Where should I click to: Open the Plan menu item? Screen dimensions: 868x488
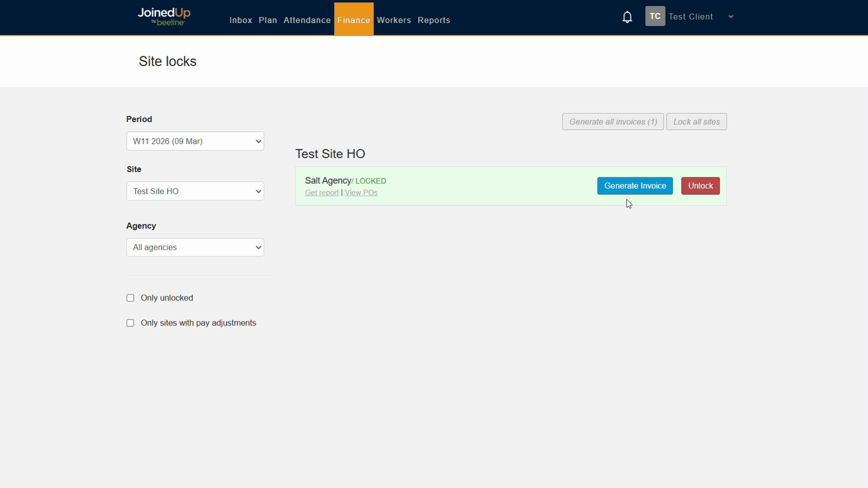267,20
